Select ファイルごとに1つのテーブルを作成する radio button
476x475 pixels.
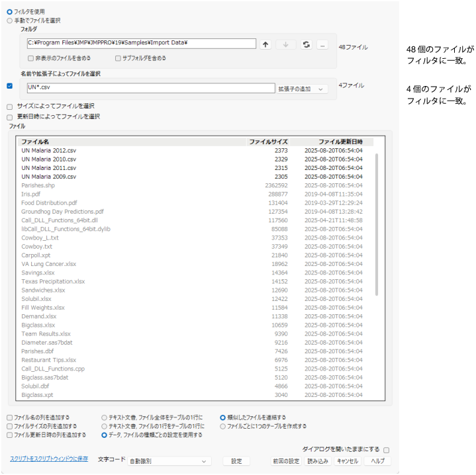(223, 427)
